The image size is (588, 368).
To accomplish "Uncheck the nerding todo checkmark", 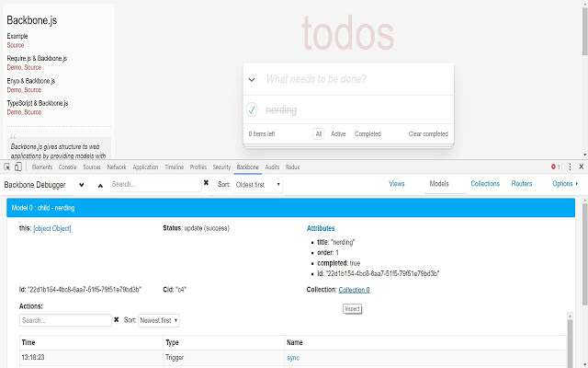I will (252, 109).
